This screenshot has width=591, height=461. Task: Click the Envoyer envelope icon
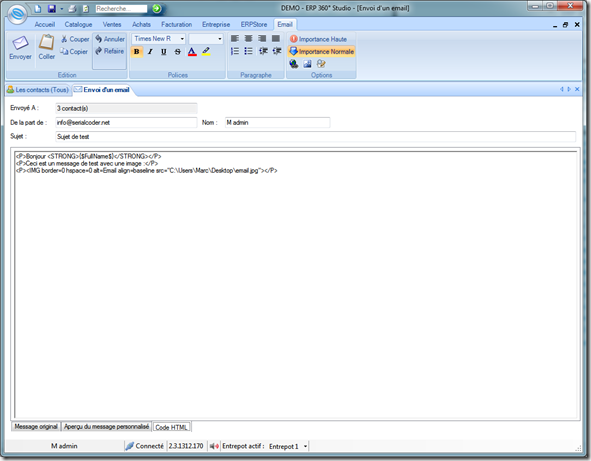pos(20,43)
